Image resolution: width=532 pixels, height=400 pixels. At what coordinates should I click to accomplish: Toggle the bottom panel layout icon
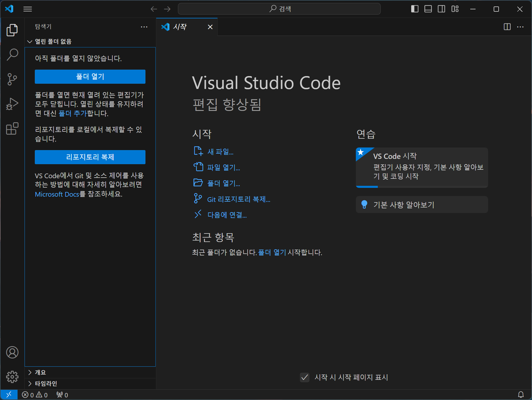[428, 9]
